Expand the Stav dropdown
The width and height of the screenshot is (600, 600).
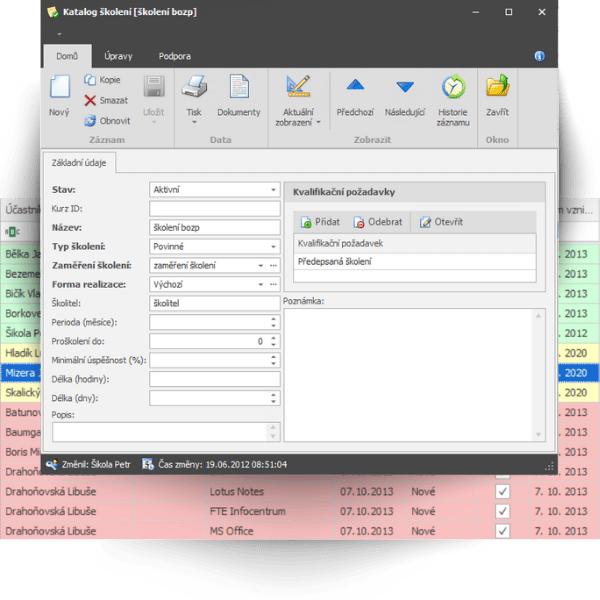pos(273,189)
